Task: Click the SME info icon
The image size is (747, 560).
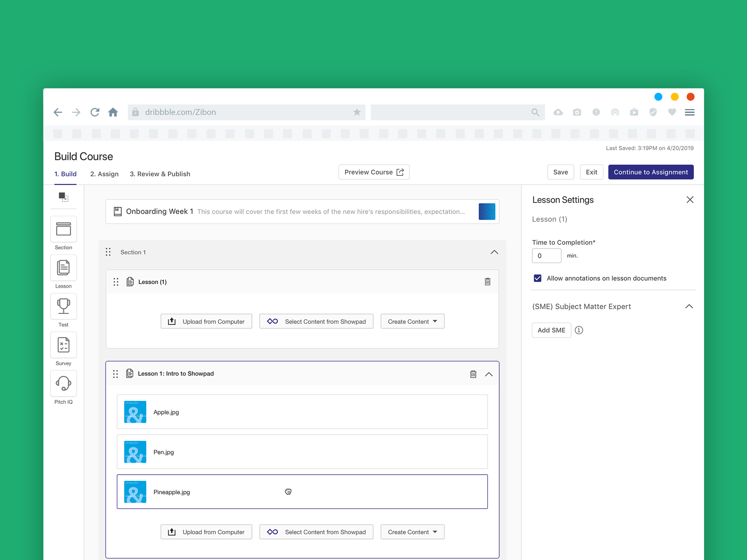Action: click(579, 330)
